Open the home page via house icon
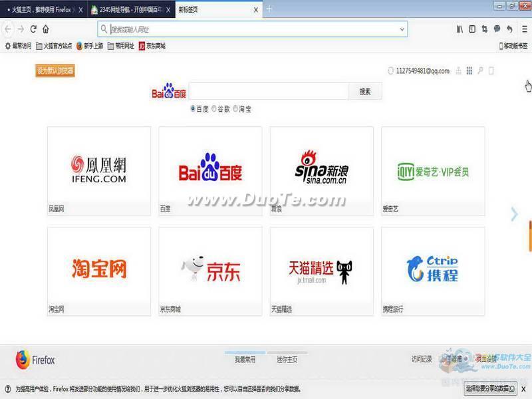This screenshot has height=399, width=532. pyautogui.click(x=46, y=29)
